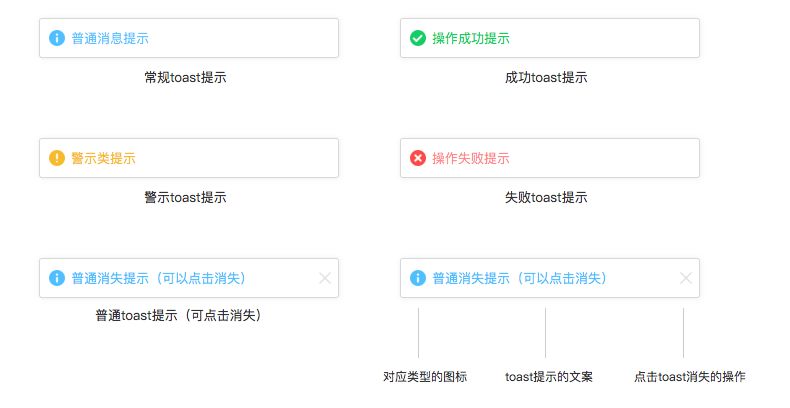
Task: Click 普通toast提示（可点击消失）caption text
Action: 179,316
